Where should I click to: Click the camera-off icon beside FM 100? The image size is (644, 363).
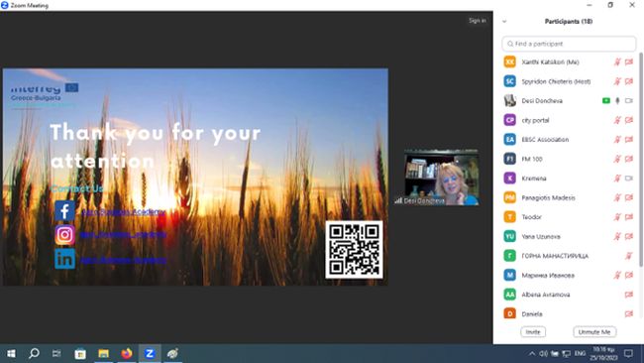(629, 159)
